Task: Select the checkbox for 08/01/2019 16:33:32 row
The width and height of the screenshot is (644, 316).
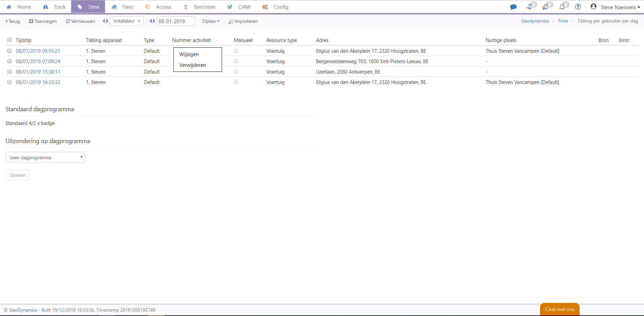Action: click(9, 82)
